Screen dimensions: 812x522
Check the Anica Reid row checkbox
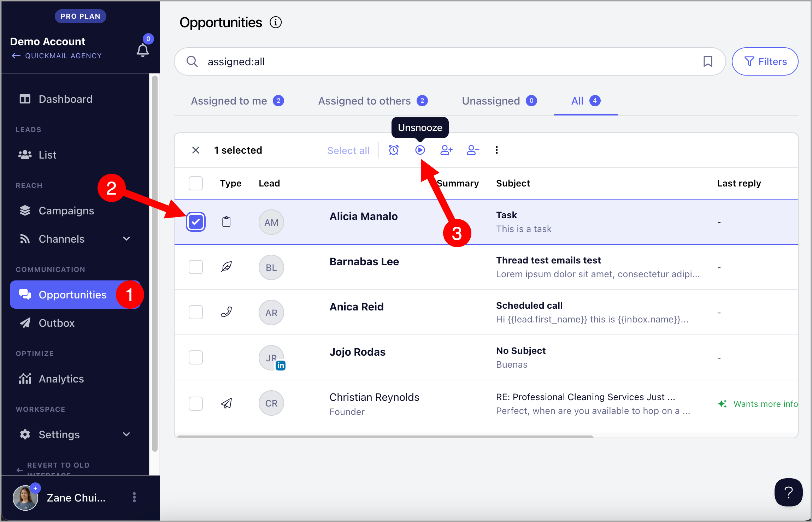click(196, 312)
